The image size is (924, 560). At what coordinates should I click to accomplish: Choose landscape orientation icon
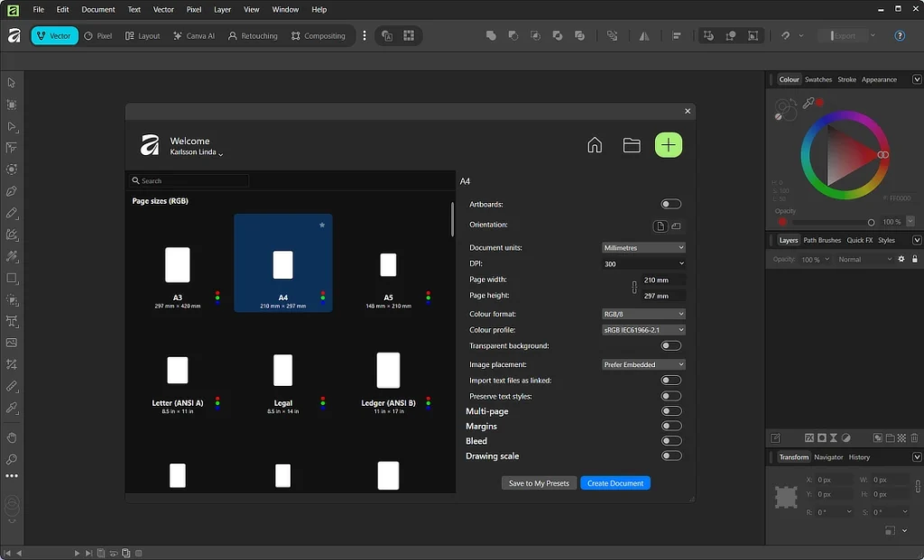[676, 226]
